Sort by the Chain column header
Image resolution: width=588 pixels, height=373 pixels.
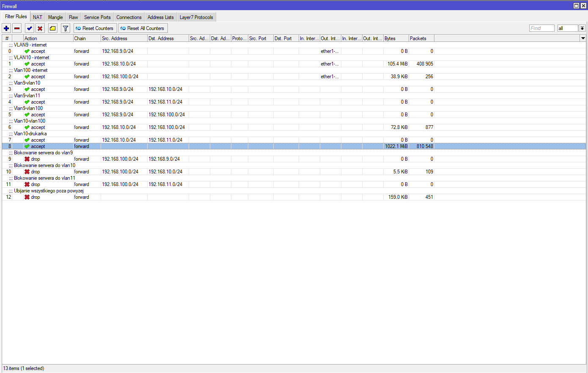click(87, 38)
